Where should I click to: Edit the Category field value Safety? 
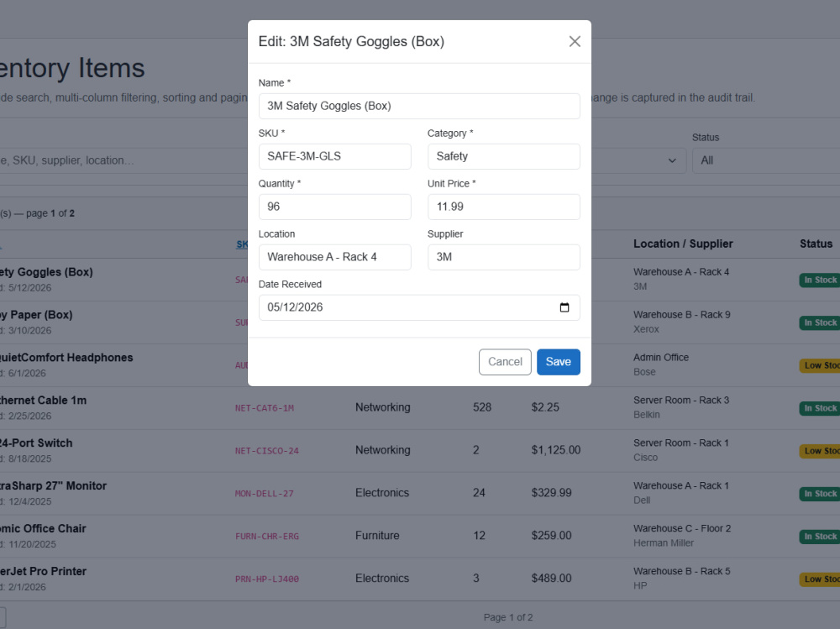pos(503,156)
